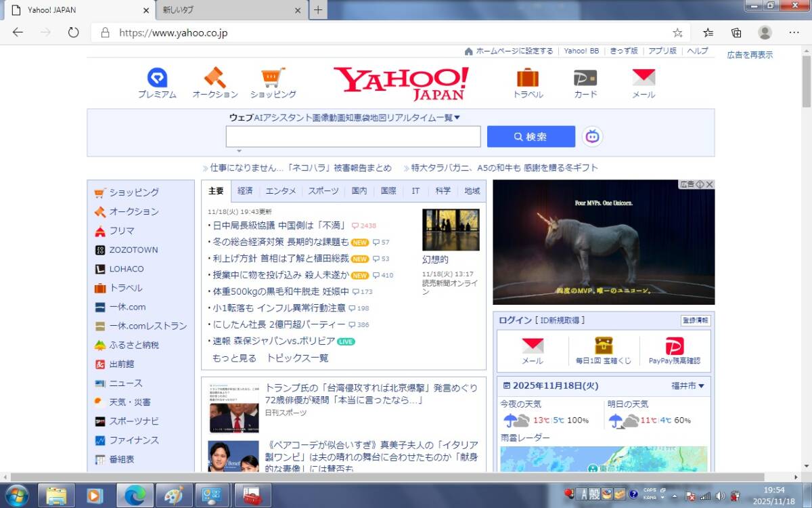This screenshot has width=812, height=508.
Task: Open Paint from the Windows taskbar
Action: click(x=173, y=496)
